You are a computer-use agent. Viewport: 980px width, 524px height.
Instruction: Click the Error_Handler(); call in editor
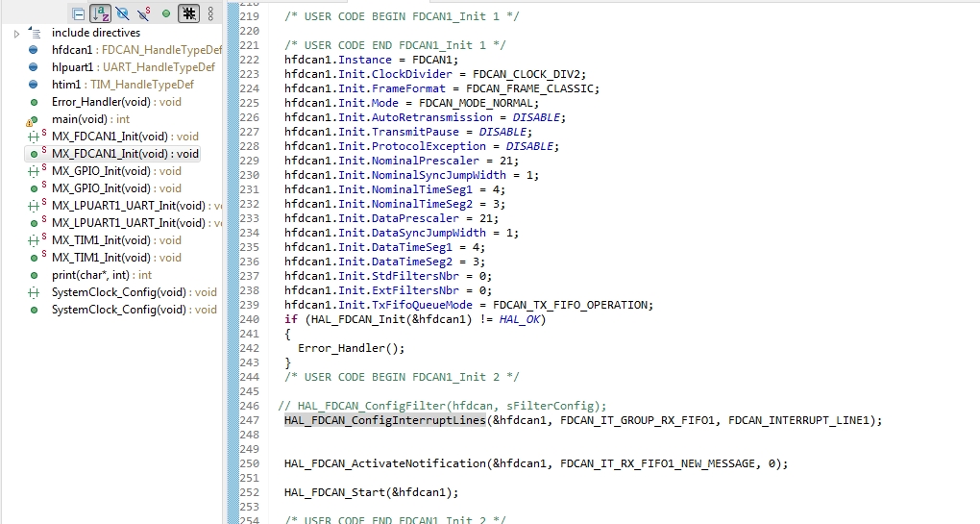(x=352, y=348)
